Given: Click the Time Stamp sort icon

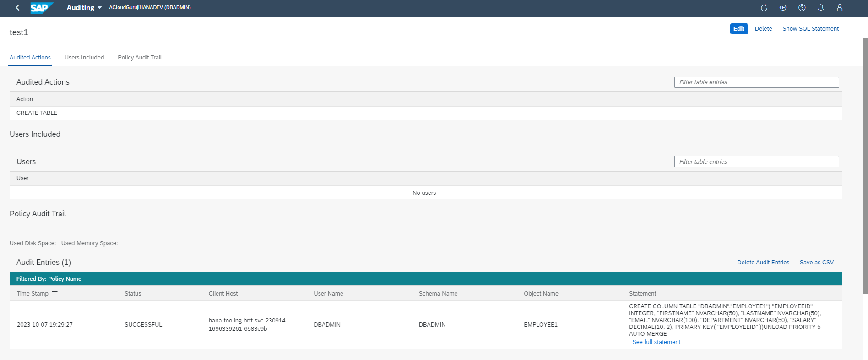Looking at the screenshot, I should click(55, 294).
